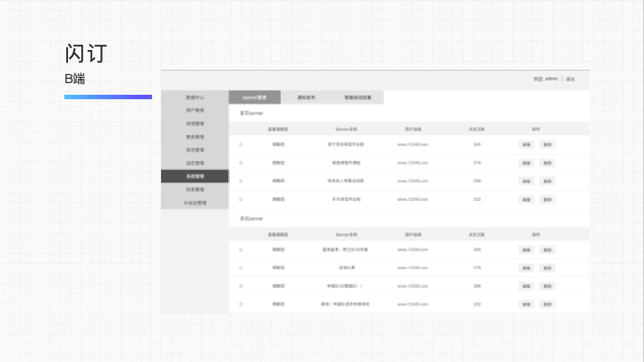View the 缩略图 thumbnail in the 298-click 首页banner row
Viewport: 644px width, 362px height.
(x=278, y=181)
